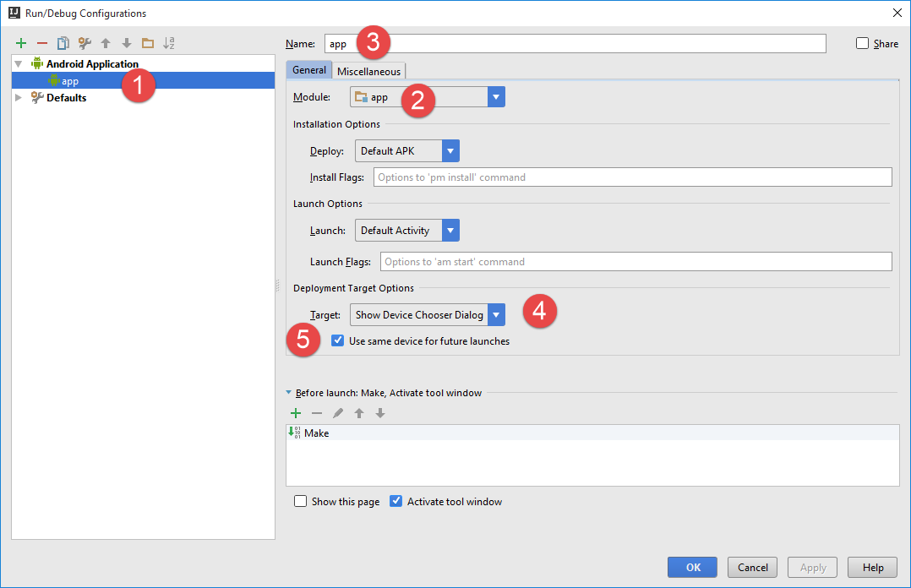Click the OK button
The image size is (911, 588).
[x=692, y=568]
